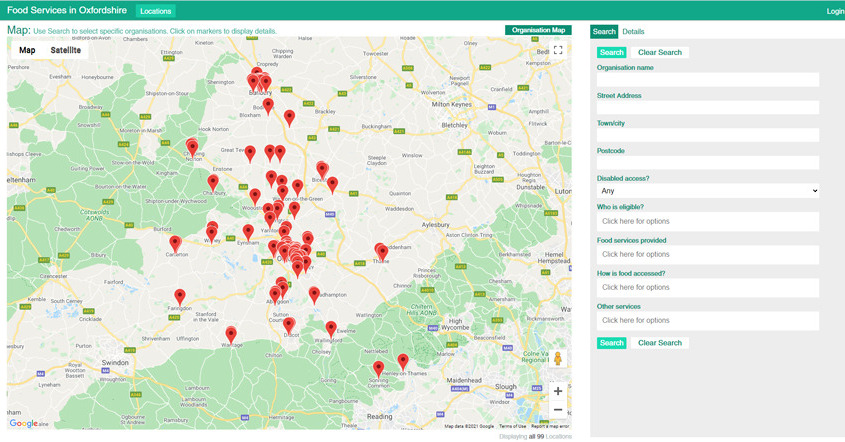Image resolution: width=845 pixels, height=442 pixels.
Task: Switch to the Search tab
Action: click(x=604, y=31)
